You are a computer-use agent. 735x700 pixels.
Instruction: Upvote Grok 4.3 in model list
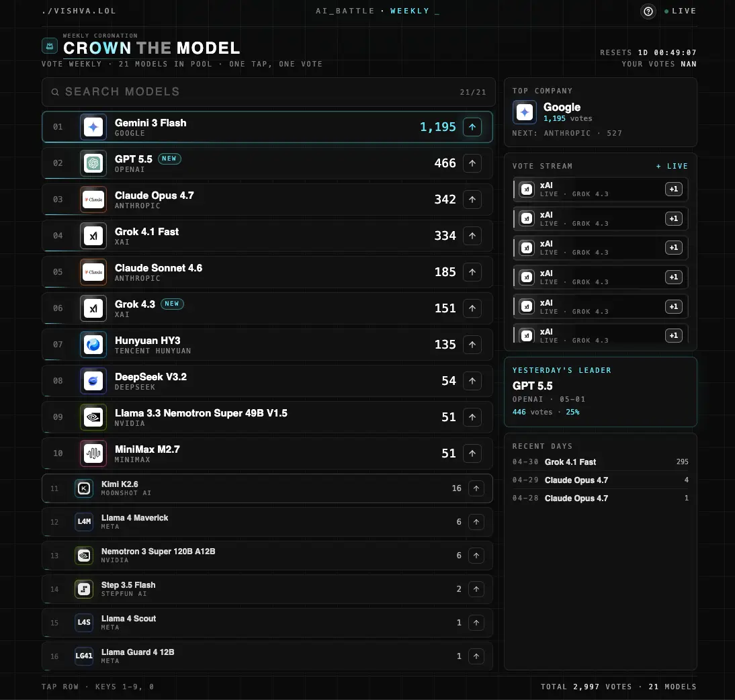472,308
